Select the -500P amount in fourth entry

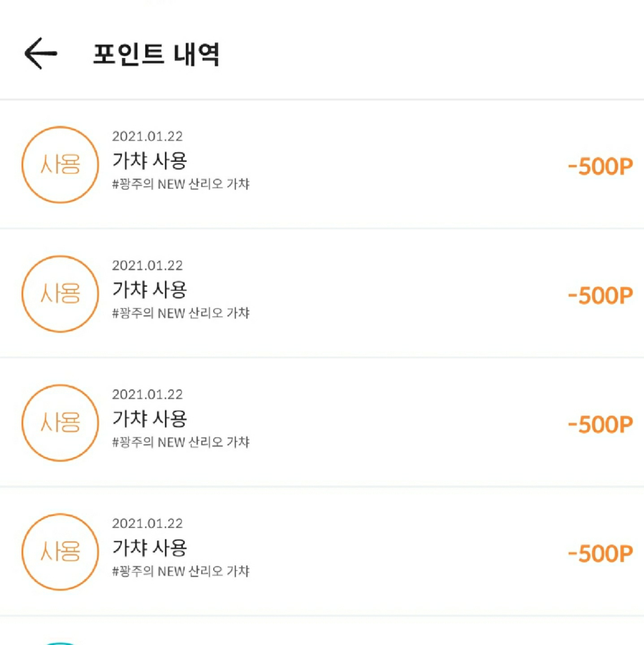click(600, 553)
